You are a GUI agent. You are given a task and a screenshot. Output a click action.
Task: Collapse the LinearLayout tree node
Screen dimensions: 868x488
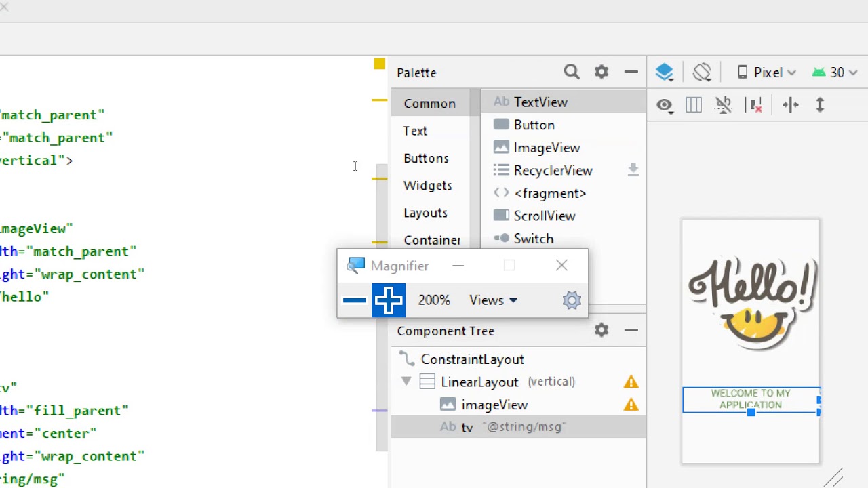(406, 382)
